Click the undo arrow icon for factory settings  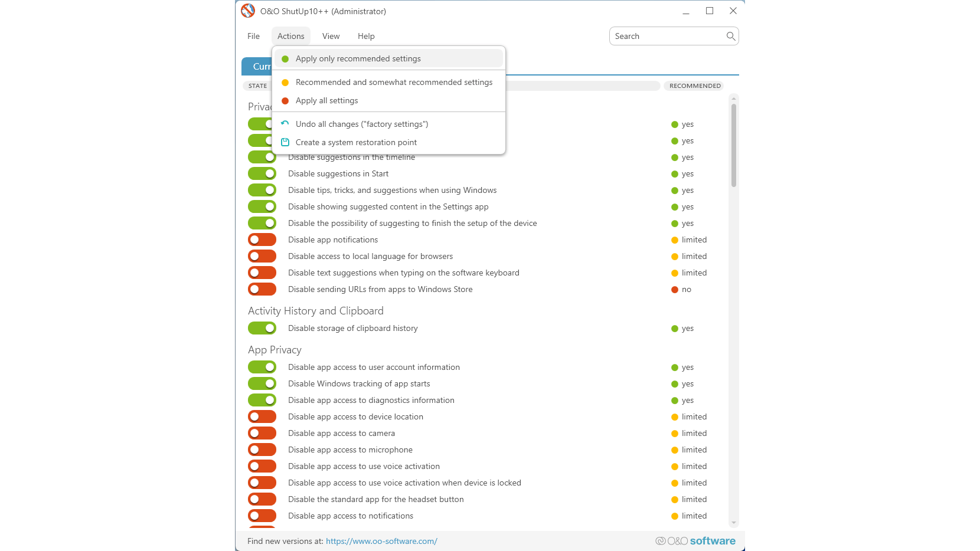click(285, 123)
